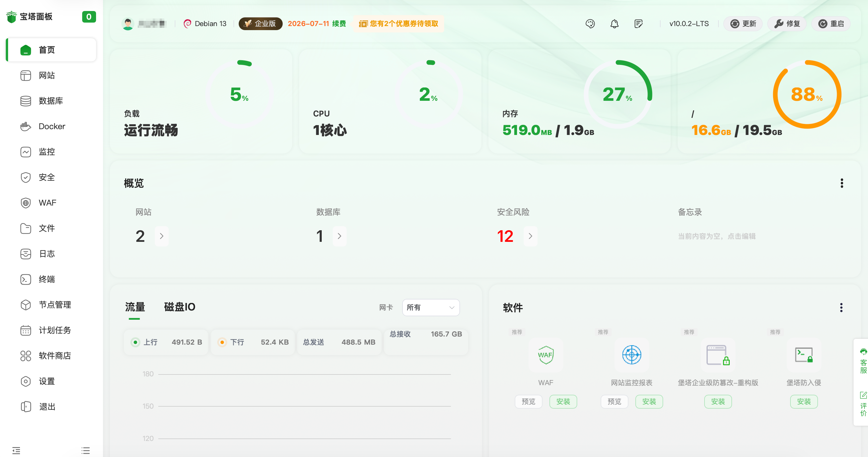The height and width of the screenshot is (457, 868).
Task: Click the disk usage 88% gauge
Action: (806, 94)
